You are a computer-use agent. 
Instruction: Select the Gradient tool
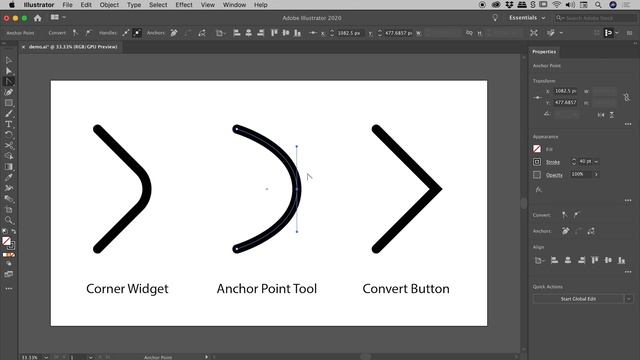pos(9,167)
